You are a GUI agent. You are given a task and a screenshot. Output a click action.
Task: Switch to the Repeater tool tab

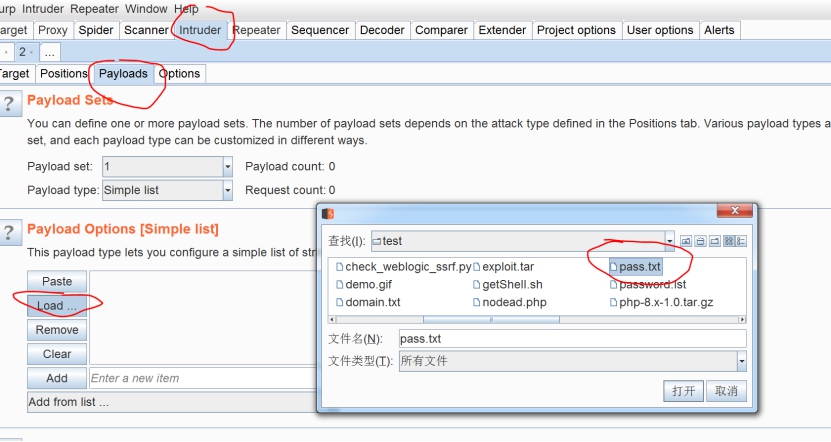[x=257, y=30]
